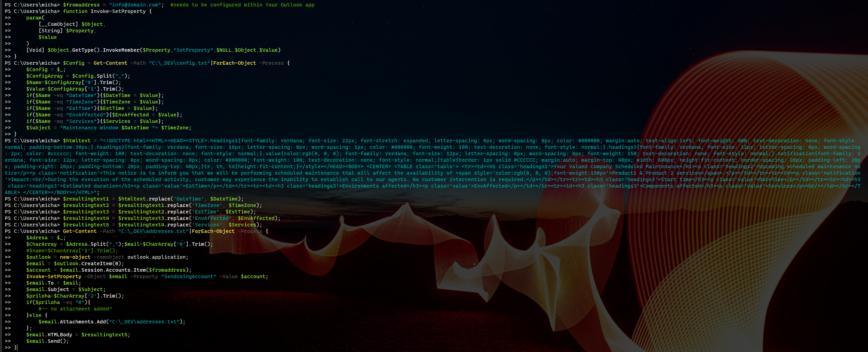Click the "C:\_DEV\addresses.txt" string after Get-Content
The height and width of the screenshot is (352, 868).
153,231
